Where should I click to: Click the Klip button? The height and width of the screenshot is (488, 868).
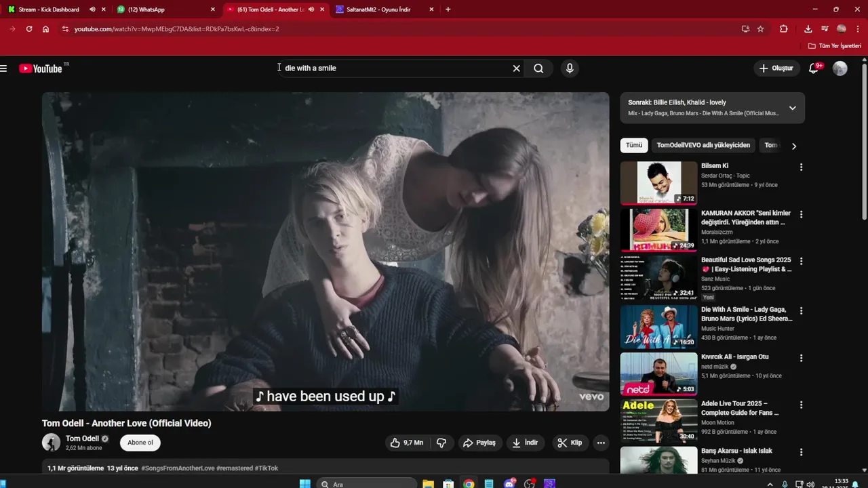[570, 443]
